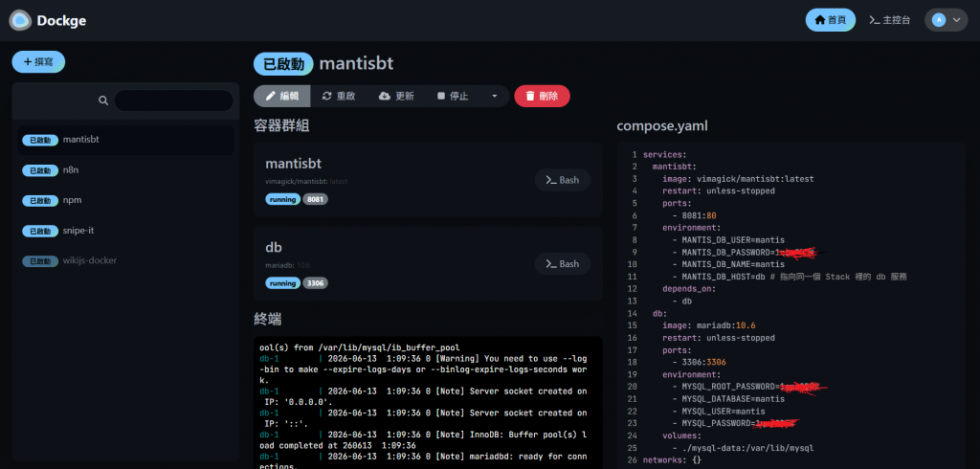Click the ./mysql-data volume line
This screenshot has height=469, width=980.
pyautogui.click(x=743, y=448)
